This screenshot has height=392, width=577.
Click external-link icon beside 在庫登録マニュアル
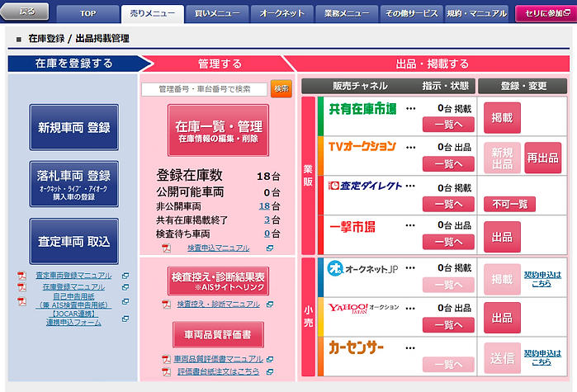[x=125, y=287]
